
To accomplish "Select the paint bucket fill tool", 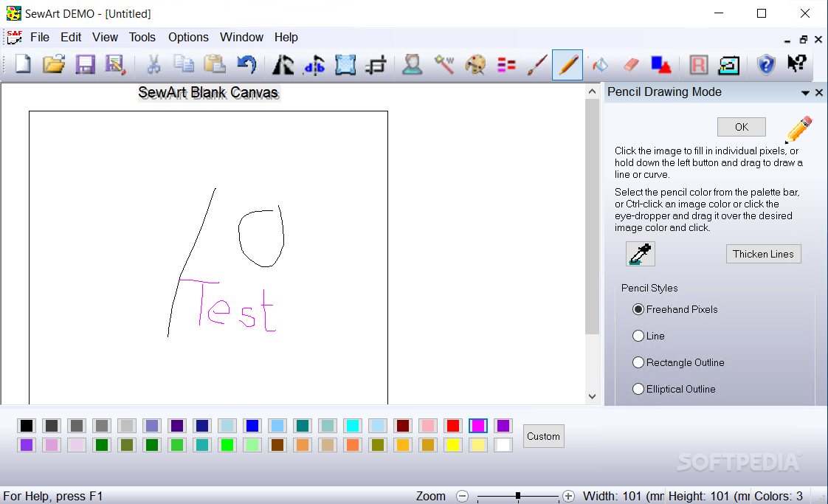I will click(600, 64).
